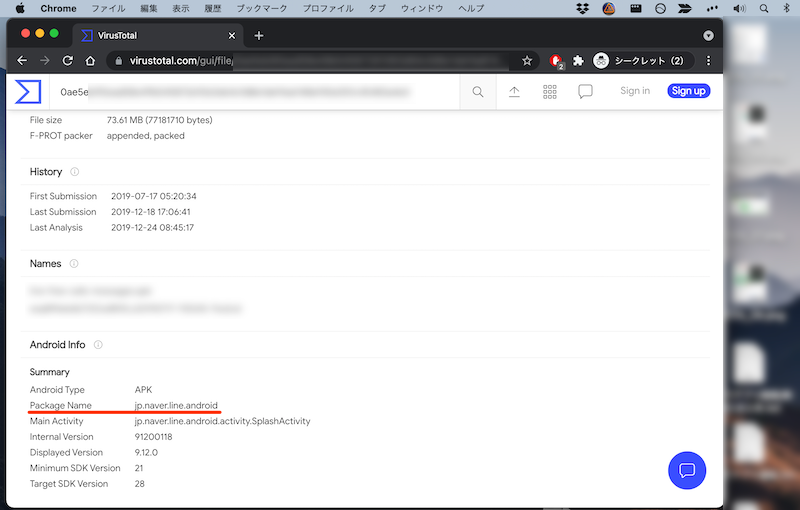Expand the tab search dropdown arrow
Screen dimensions: 800x510
(x=708, y=35)
